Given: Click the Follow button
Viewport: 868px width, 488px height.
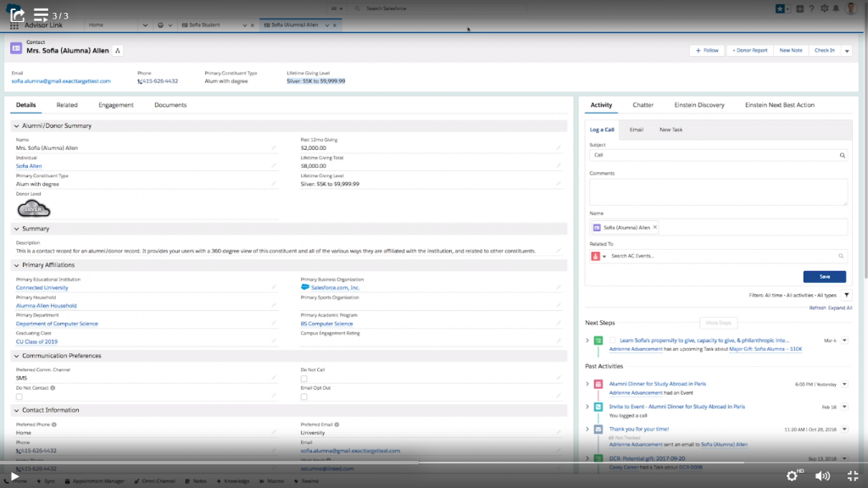Looking at the screenshot, I should pyautogui.click(x=707, y=51).
